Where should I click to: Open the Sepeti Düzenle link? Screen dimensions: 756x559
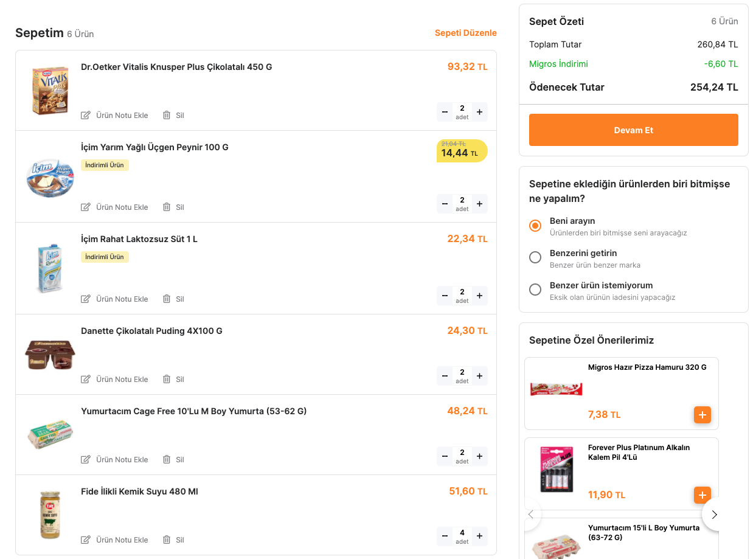click(465, 33)
